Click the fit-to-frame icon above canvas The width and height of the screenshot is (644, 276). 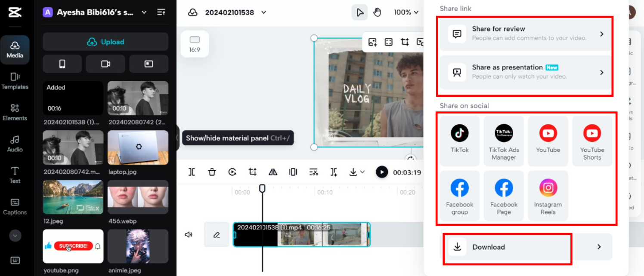[388, 42]
